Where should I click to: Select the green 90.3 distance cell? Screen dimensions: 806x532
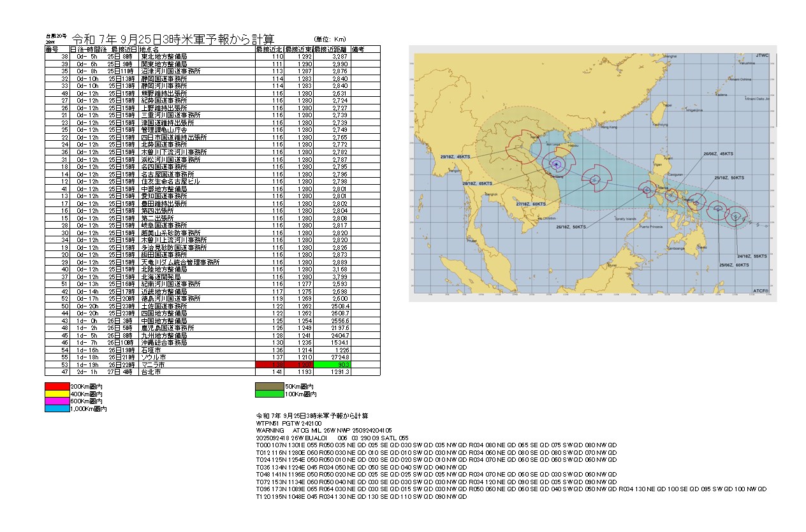pos(332,364)
